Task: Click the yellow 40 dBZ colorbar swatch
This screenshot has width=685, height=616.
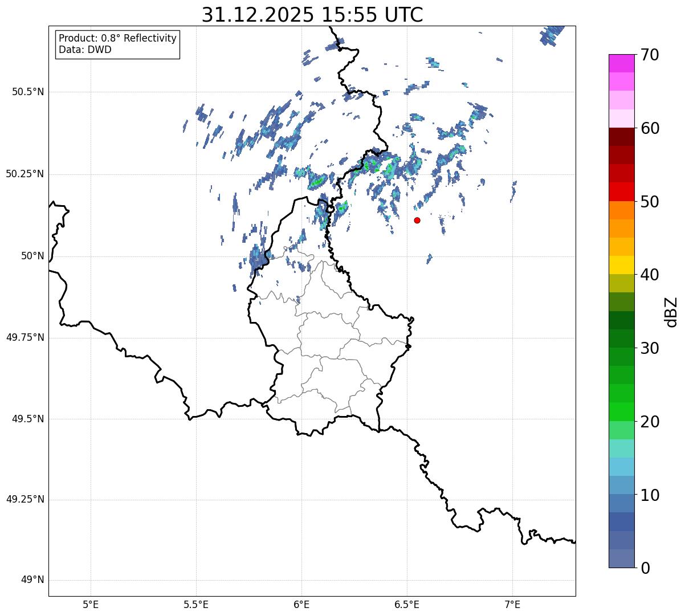Action: (622, 265)
